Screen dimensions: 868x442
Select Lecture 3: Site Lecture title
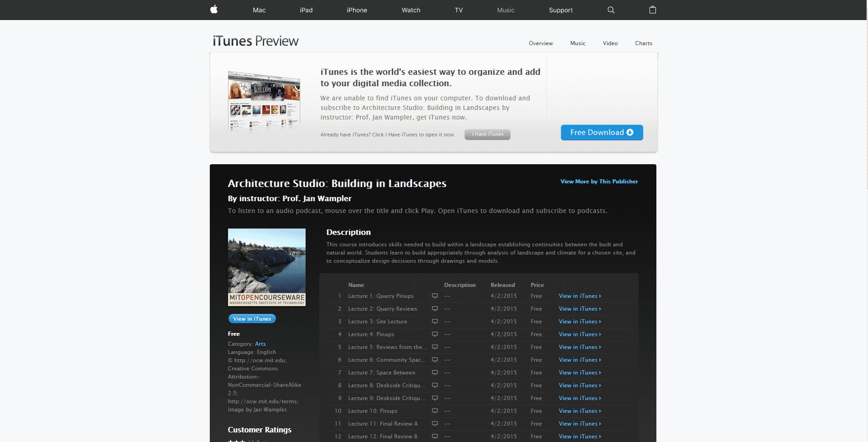(378, 322)
